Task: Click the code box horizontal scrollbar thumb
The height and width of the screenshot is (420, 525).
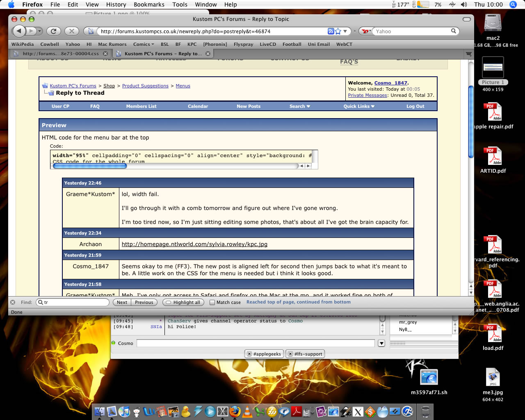Action: tap(90, 166)
